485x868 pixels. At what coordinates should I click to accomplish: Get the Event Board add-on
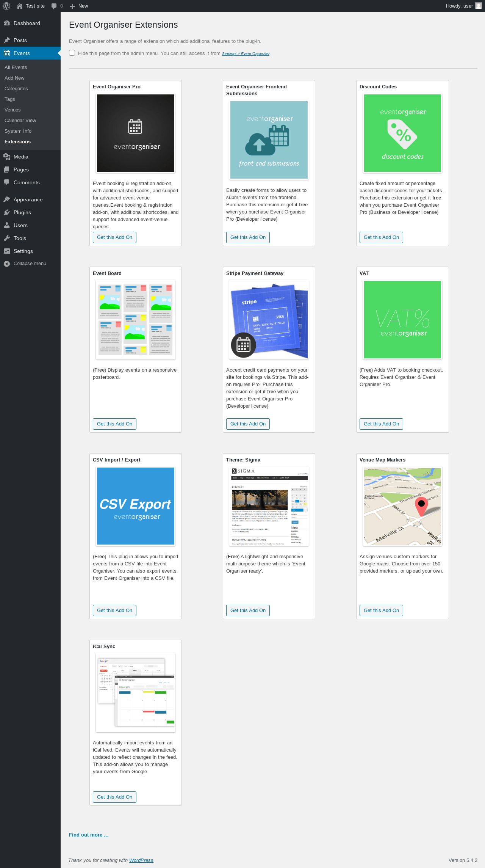114,424
